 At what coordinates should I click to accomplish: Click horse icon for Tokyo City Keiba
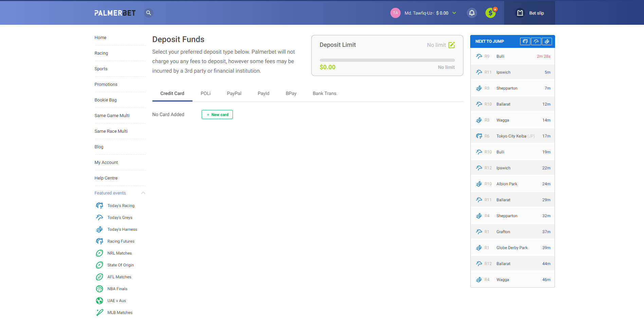click(x=479, y=136)
